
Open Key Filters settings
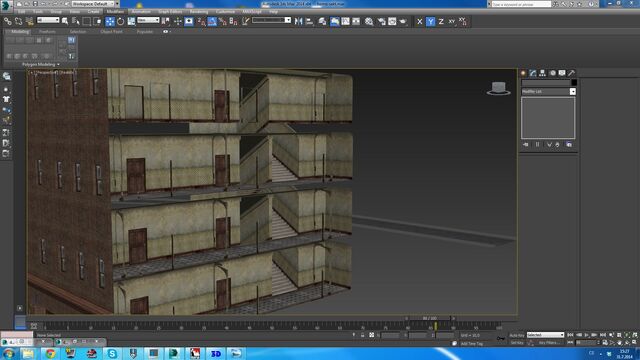point(549,343)
